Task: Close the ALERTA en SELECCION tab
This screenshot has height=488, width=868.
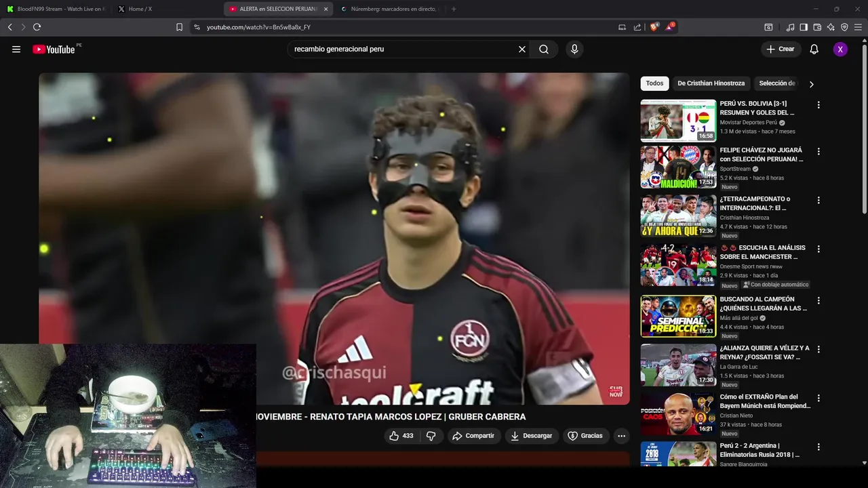Action: coord(325,9)
